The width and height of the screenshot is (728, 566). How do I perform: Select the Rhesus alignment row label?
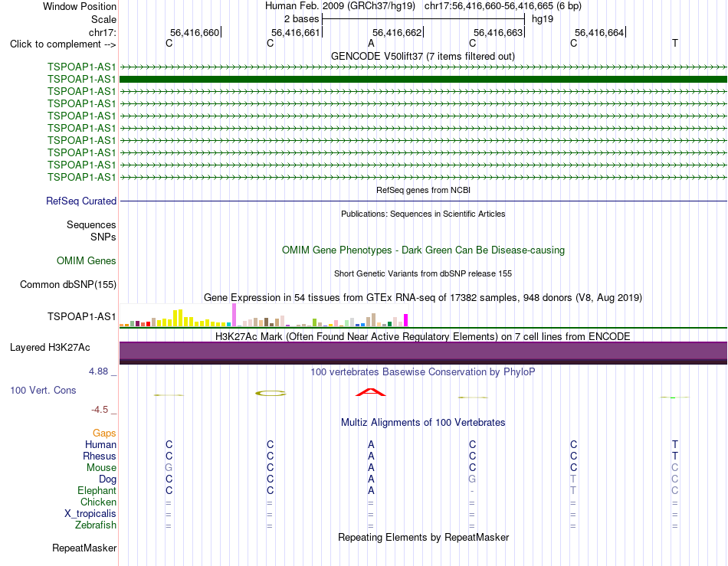click(100, 456)
